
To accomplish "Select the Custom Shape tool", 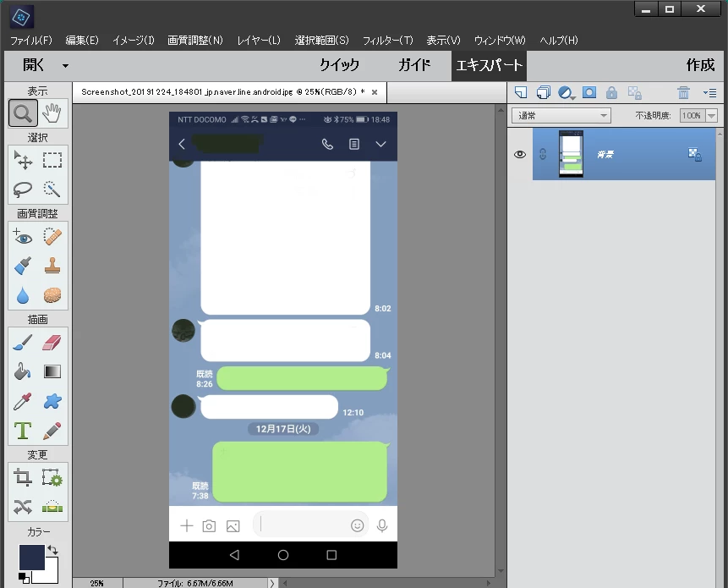I will 52,401.
